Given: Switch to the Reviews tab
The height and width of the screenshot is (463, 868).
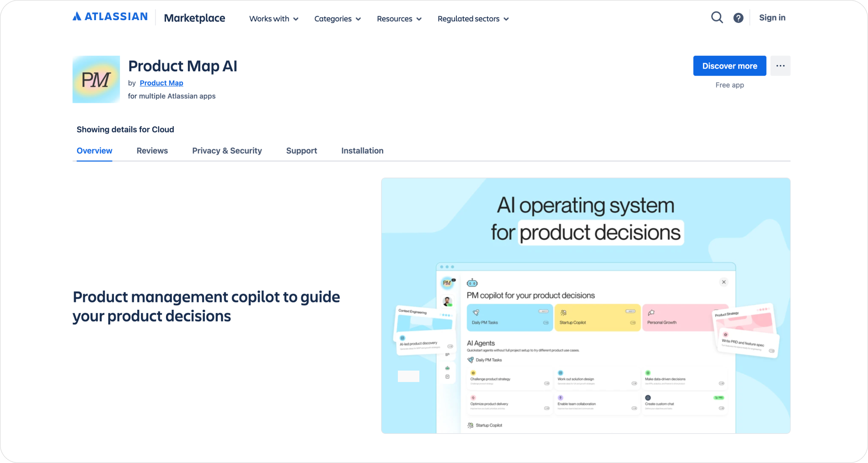Looking at the screenshot, I should tap(152, 151).
